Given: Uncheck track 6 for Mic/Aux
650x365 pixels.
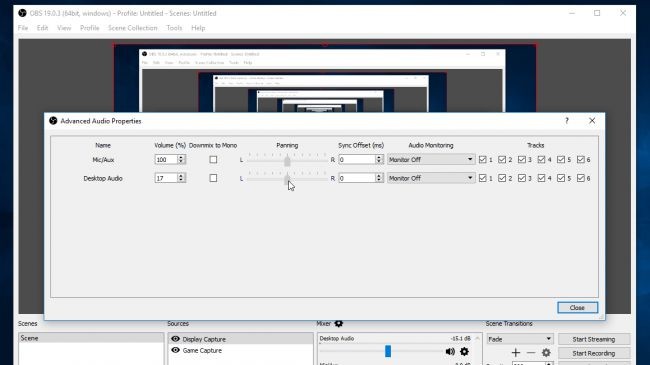Looking at the screenshot, I should pyautogui.click(x=581, y=160).
